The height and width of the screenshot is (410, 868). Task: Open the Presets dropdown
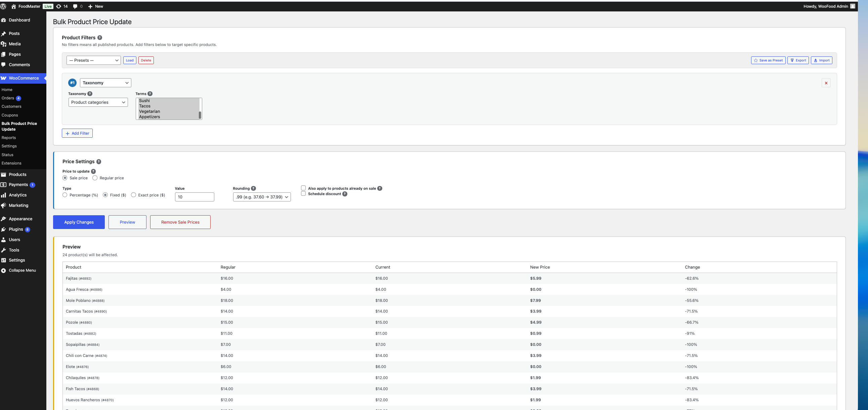(94, 60)
